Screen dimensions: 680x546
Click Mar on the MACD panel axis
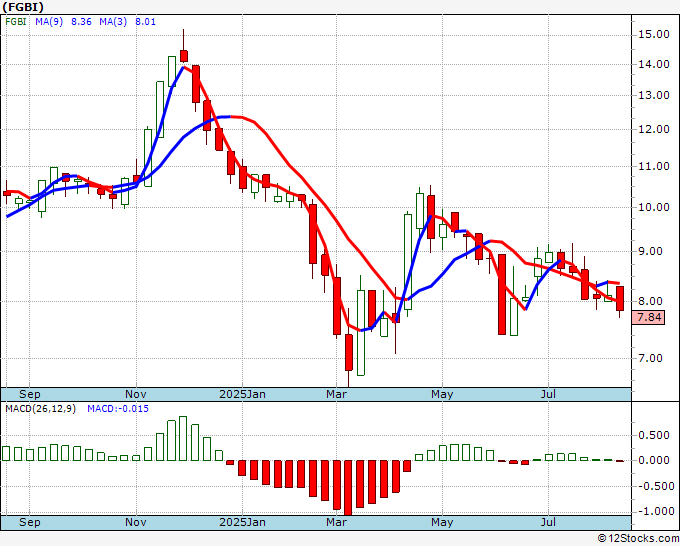click(x=337, y=522)
